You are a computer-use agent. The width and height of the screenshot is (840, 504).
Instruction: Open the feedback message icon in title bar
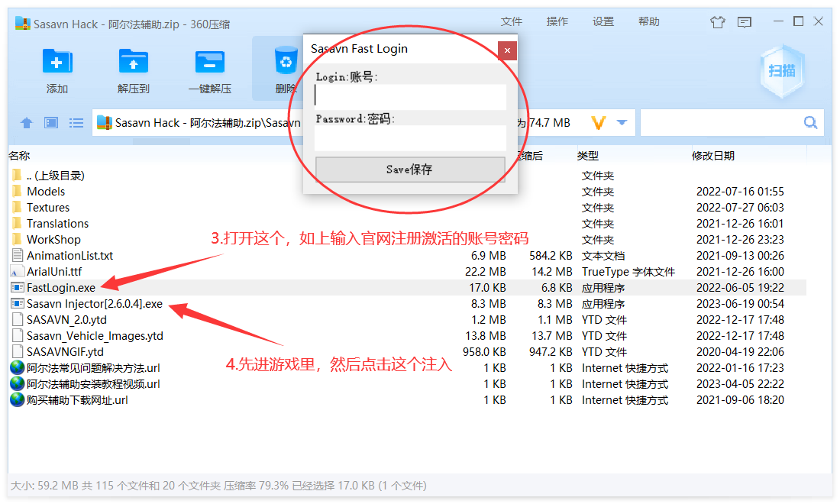click(x=744, y=22)
